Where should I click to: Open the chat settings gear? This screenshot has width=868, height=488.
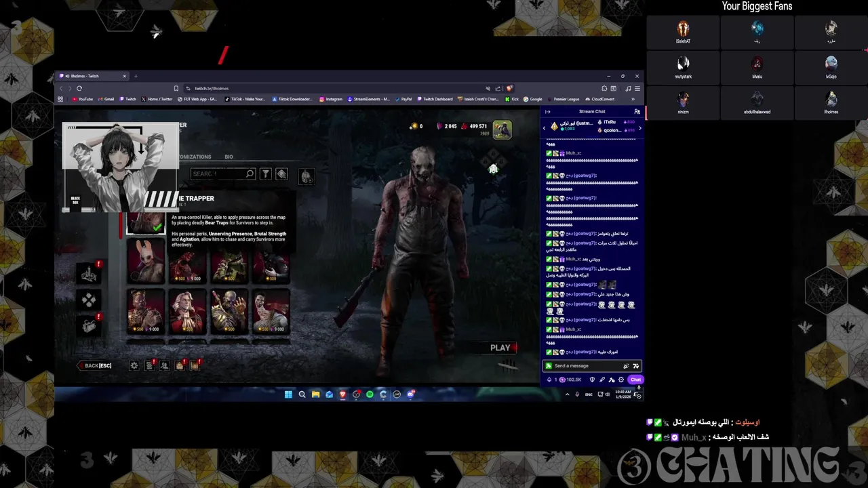621,380
